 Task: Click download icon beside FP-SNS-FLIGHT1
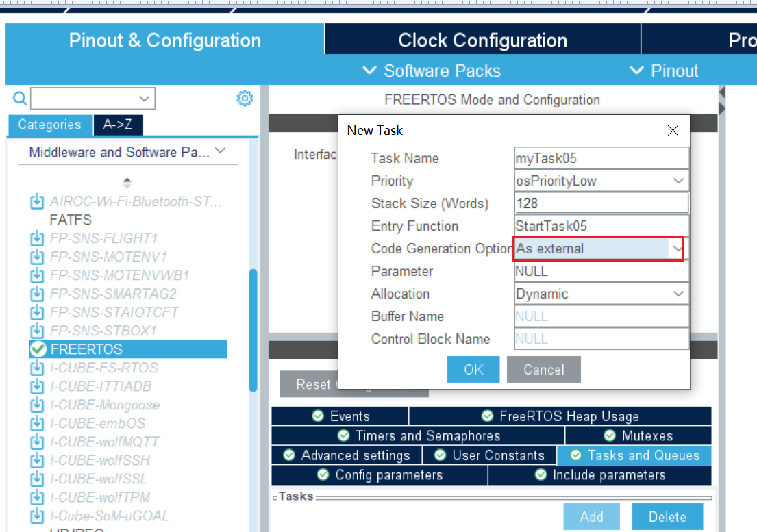(x=37, y=238)
